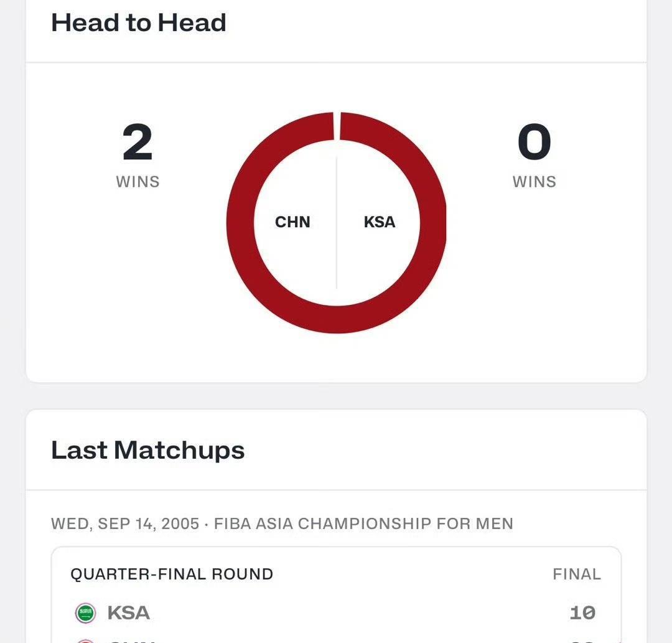Screen dimensions: 672x643
Task: Click the WINS label under the 2
Action: tap(138, 182)
